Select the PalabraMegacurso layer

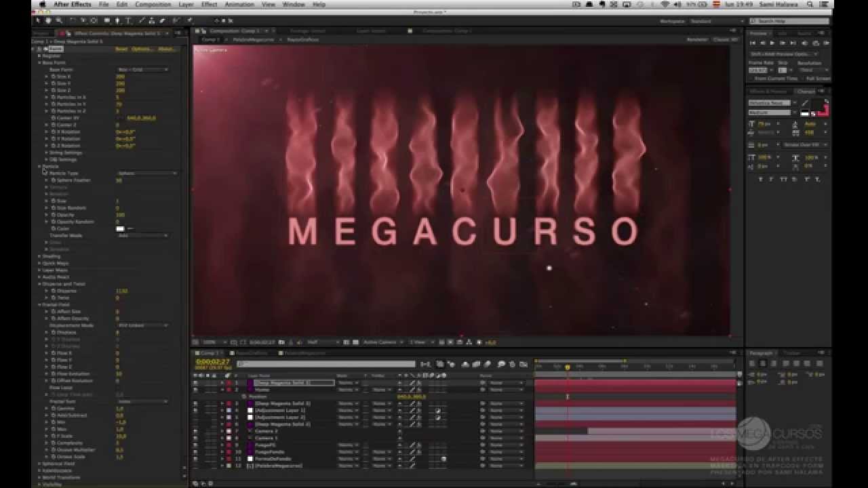pyautogui.click(x=278, y=466)
